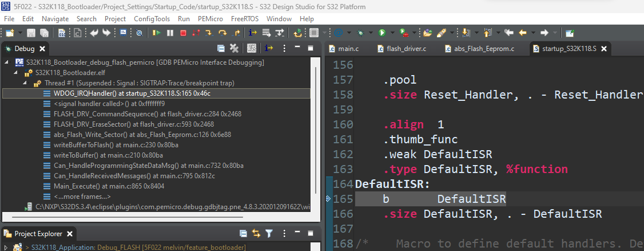
Task: Switch to the abs_Flash_Eeprom.c editor tab
Action: click(480, 49)
